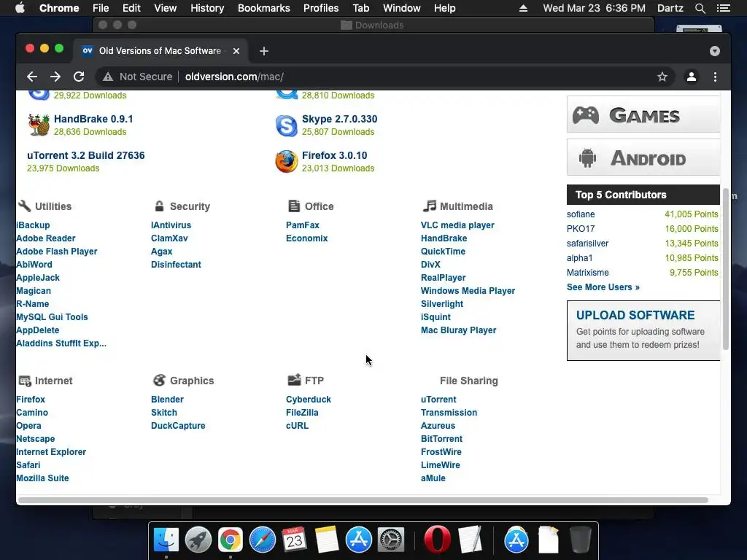Click the Internet category icon

[x=25, y=381]
